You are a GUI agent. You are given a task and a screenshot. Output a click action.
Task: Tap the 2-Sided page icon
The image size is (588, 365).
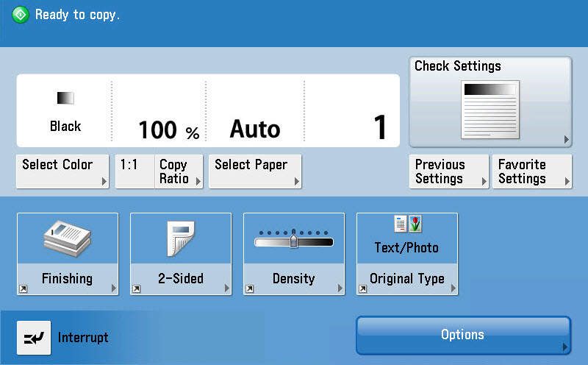180,238
